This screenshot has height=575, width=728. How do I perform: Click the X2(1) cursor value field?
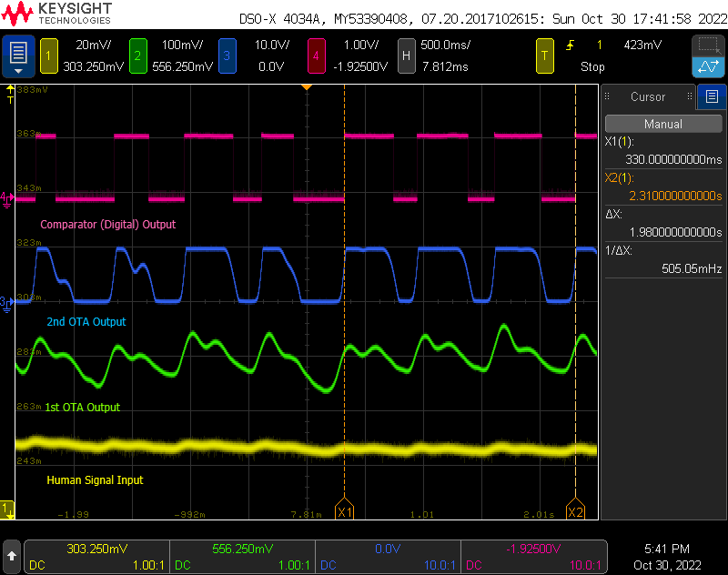coord(662,196)
